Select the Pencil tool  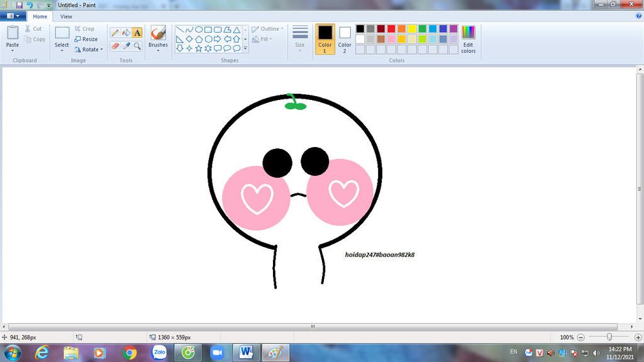[x=115, y=33]
